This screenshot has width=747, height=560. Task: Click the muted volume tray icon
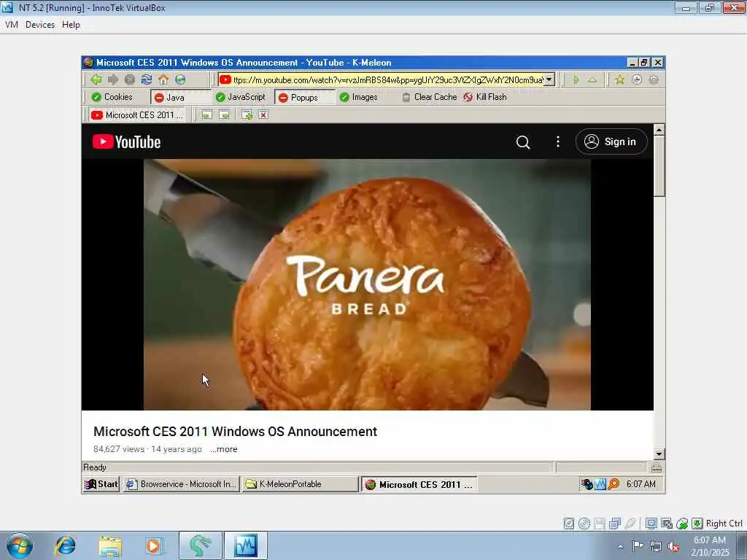coord(673,547)
